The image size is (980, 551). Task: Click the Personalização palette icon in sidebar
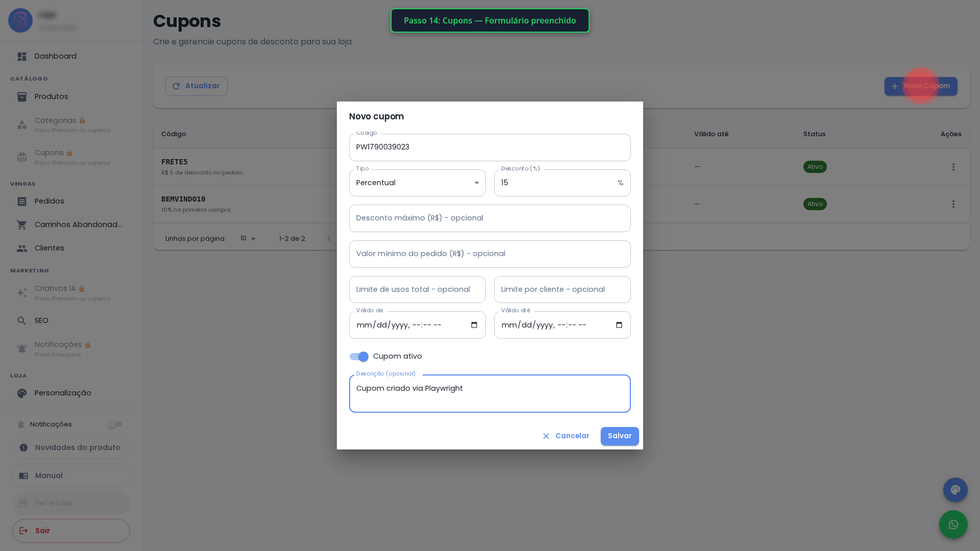pyautogui.click(x=22, y=393)
